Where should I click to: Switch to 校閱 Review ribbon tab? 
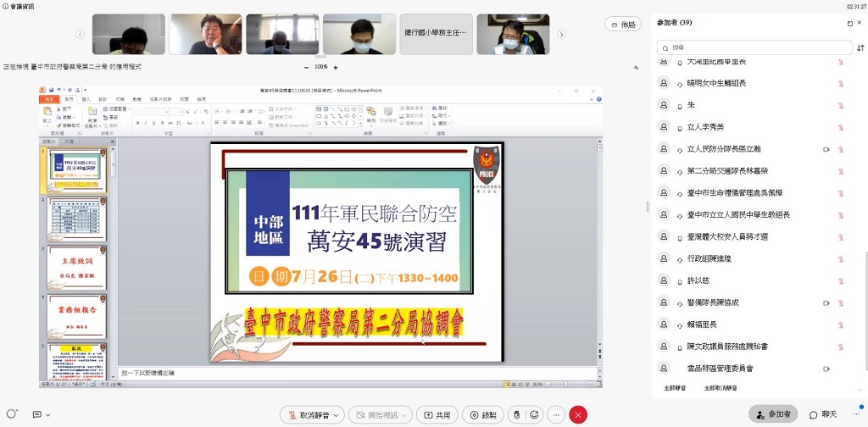(184, 100)
